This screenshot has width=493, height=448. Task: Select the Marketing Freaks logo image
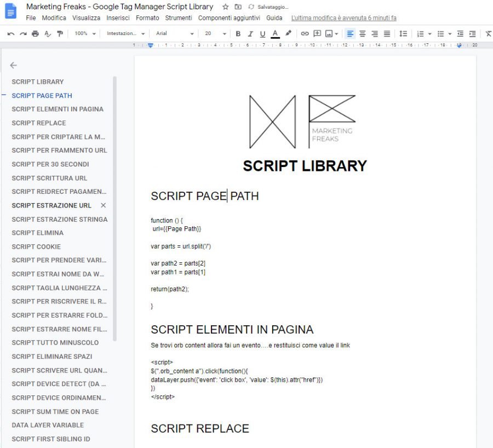[x=302, y=122]
